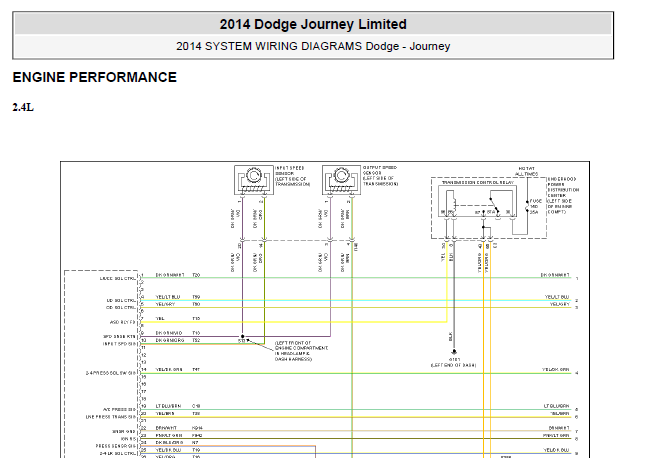Screen dimensions: 647x458
Task: Click circuit code "K7" at pin 24
Action: pos(195,442)
